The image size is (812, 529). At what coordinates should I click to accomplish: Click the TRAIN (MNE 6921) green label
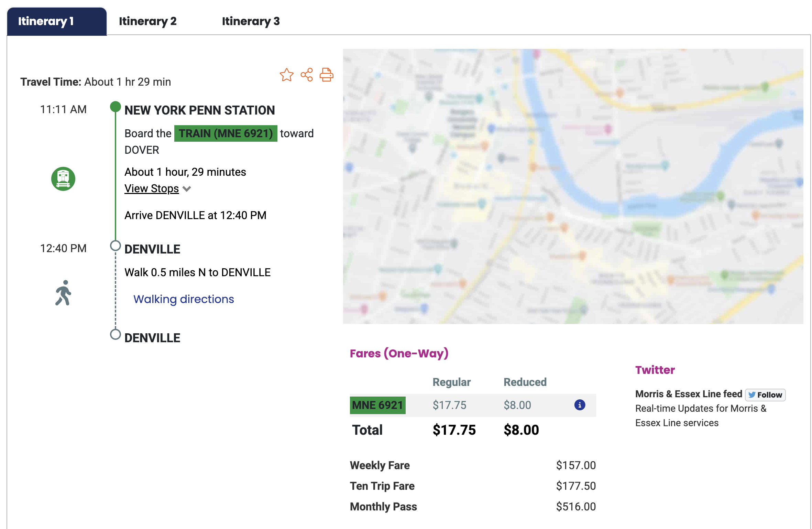click(x=226, y=133)
